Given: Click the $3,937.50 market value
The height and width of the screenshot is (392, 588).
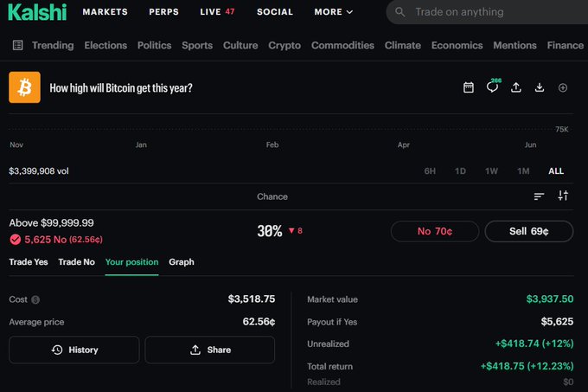Looking at the screenshot, I should pos(550,299).
